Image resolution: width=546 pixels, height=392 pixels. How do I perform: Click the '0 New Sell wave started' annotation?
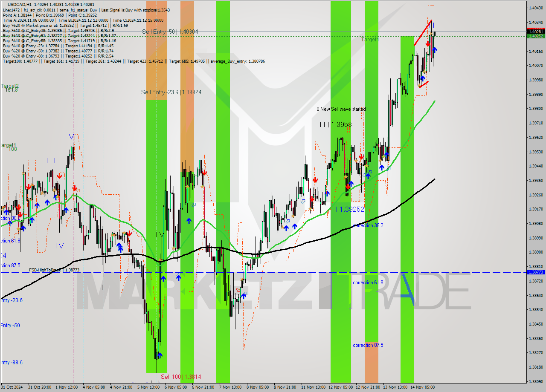(x=341, y=109)
